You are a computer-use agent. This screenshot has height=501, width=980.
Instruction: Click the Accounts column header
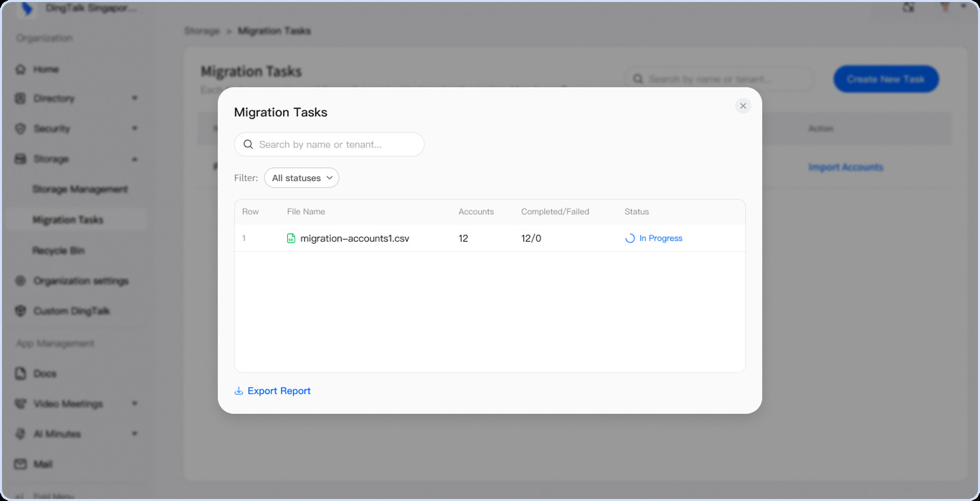tap(476, 212)
